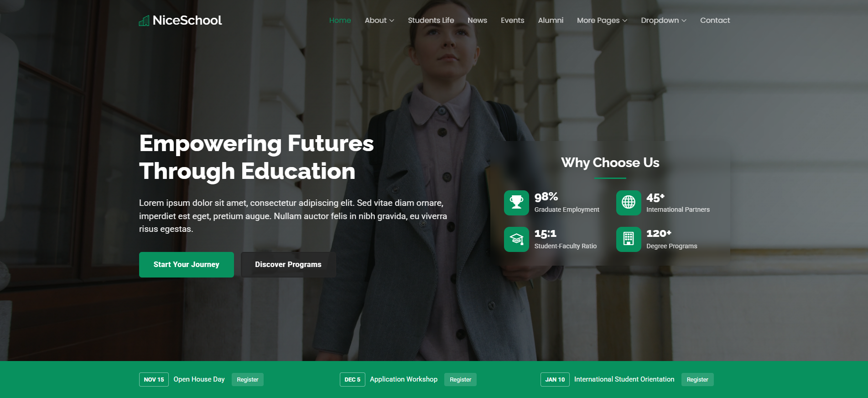Click the NiceSchool building logo icon

point(144,21)
